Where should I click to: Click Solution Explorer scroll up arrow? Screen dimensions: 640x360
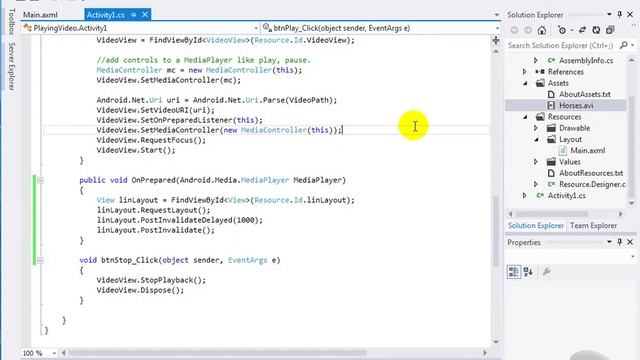tap(631, 60)
